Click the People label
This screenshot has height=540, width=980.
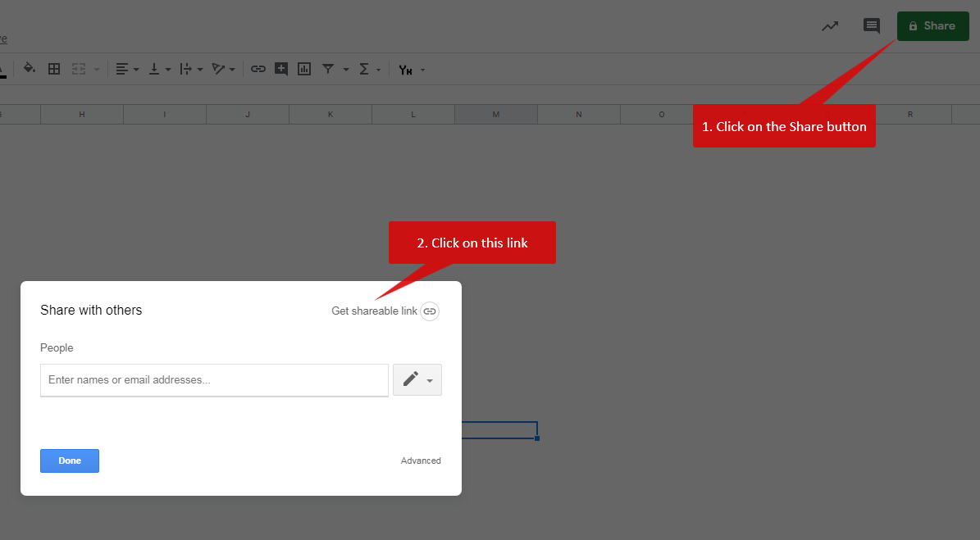[x=57, y=347]
